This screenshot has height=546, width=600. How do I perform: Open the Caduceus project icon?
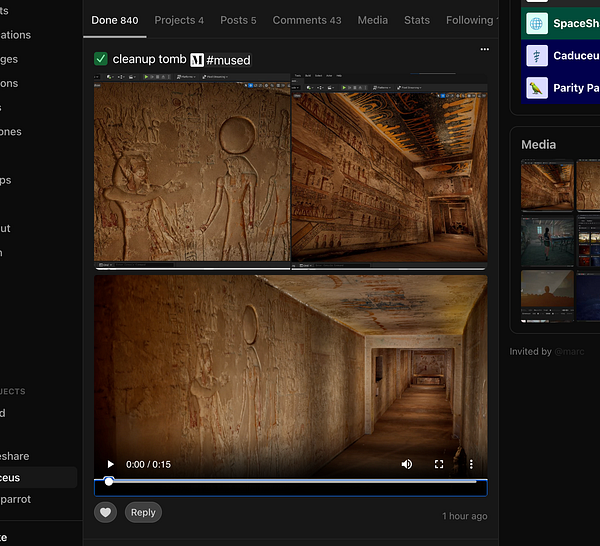[x=537, y=56]
